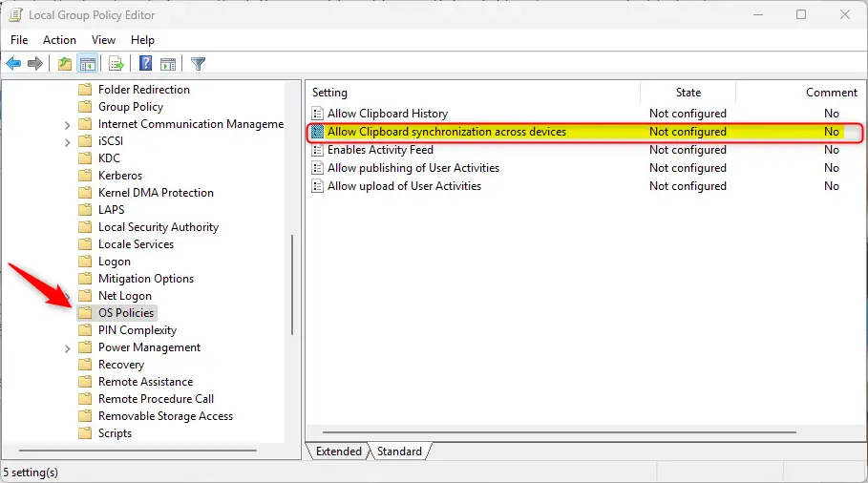The image size is (868, 483).
Task: Go up one level with folder icon
Action: (x=65, y=64)
